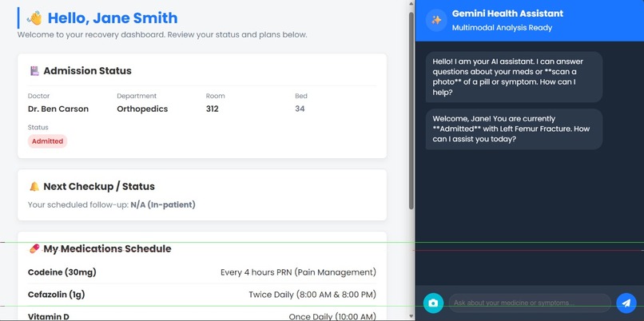Viewport: 644px width, 321px height.
Task: Click 'Every 4 hours PRN (Pain Management)' schedule
Action: [x=298, y=272]
